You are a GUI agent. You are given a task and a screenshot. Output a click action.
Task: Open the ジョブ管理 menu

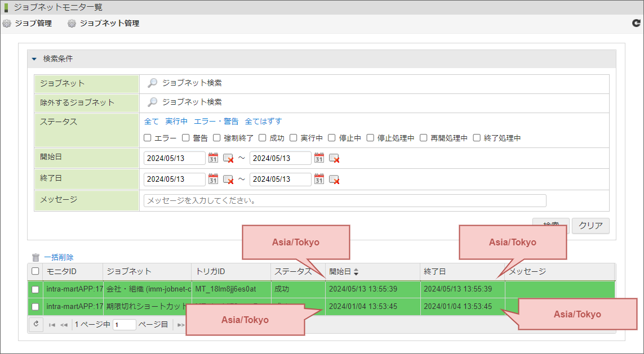27,24
